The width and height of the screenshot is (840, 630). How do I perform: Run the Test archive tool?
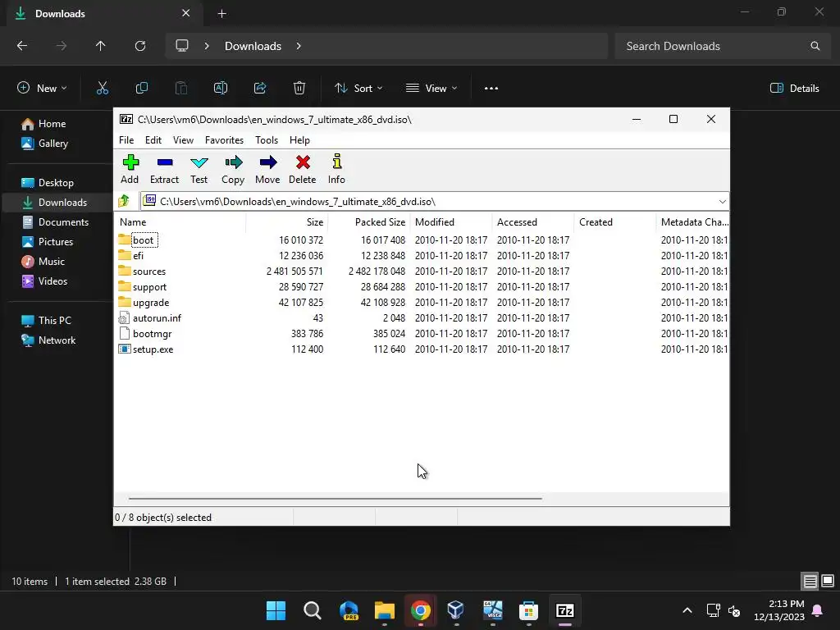[x=199, y=169]
